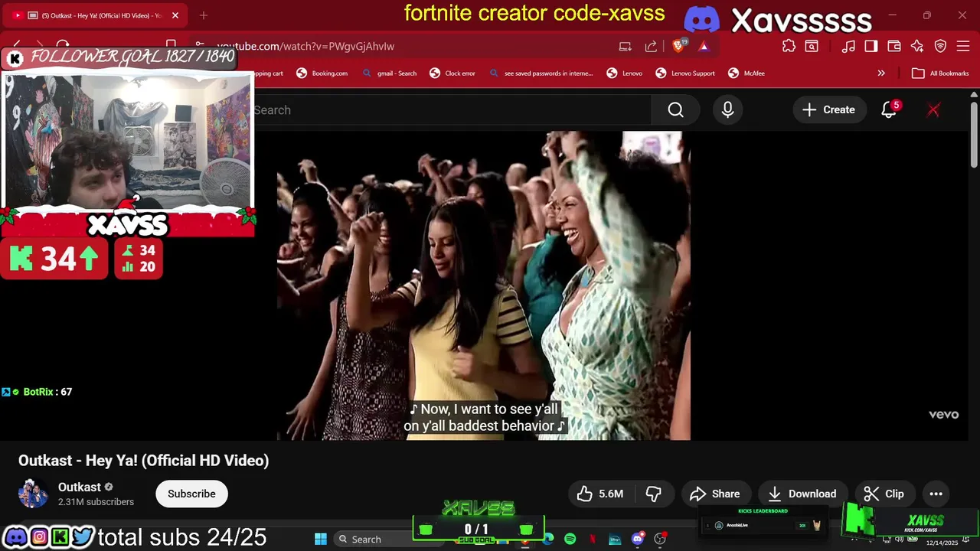Click Brave Rewards triangle icon
The image size is (980, 551).
(704, 46)
